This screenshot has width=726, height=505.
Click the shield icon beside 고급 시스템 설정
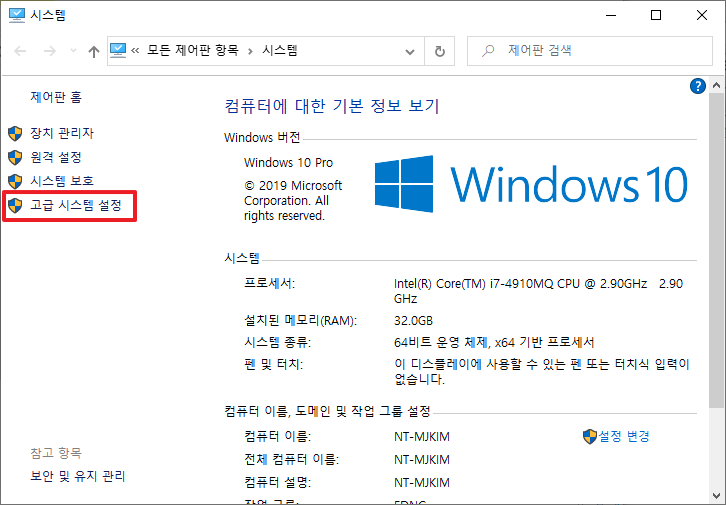click(14, 205)
